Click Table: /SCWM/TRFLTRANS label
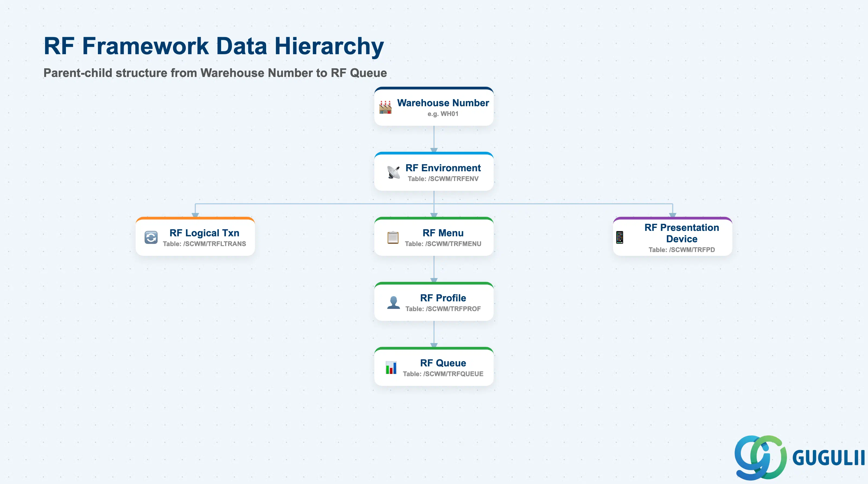Image resolution: width=868 pixels, height=484 pixels. point(204,244)
